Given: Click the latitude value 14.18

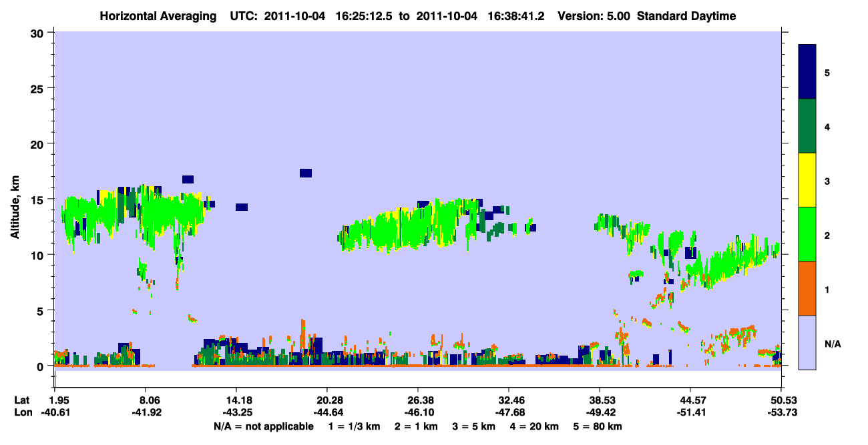Looking at the screenshot, I should pos(236,400).
